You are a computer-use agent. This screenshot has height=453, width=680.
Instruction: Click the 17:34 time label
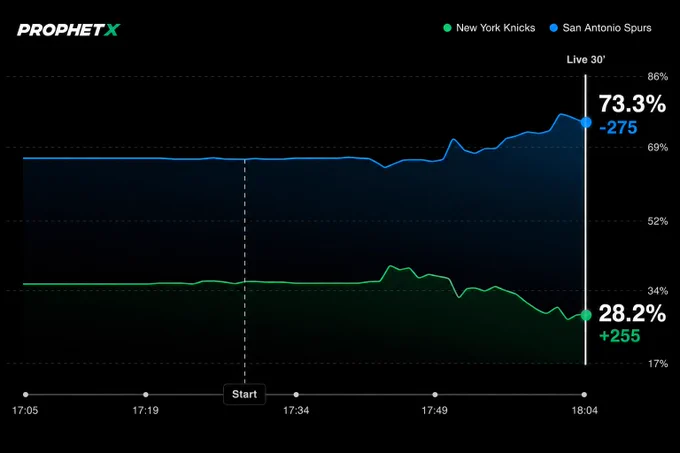pos(296,411)
